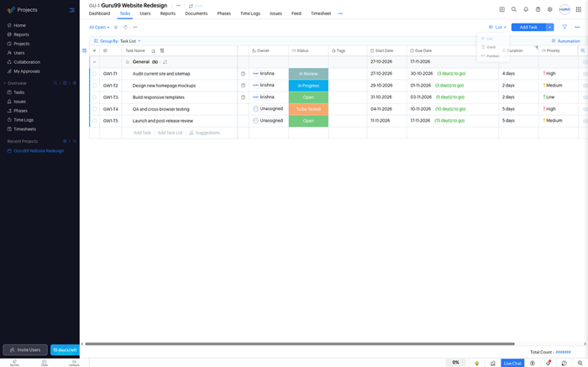Click the timer icon on Audit current site row

coord(243,74)
